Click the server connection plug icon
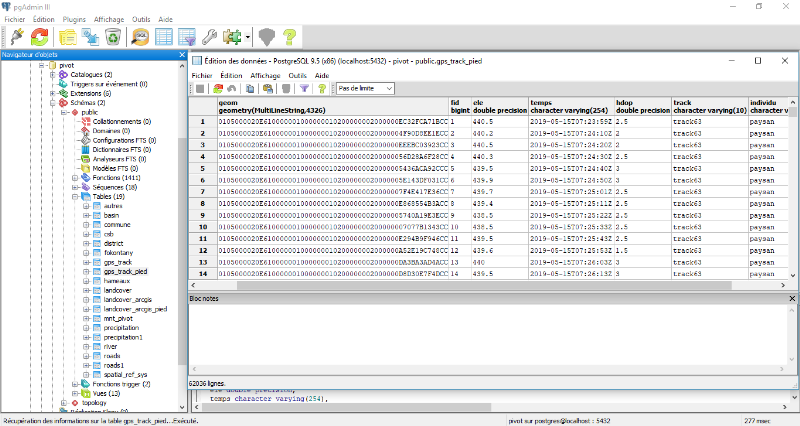This screenshot has width=800, height=426. point(17,37)
